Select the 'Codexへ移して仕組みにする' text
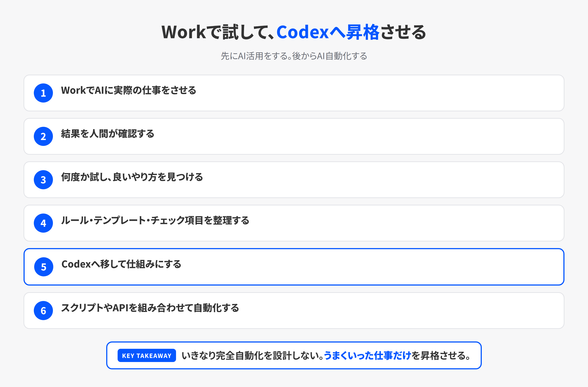This screenshot has width=588, height=387. point(121,264)
